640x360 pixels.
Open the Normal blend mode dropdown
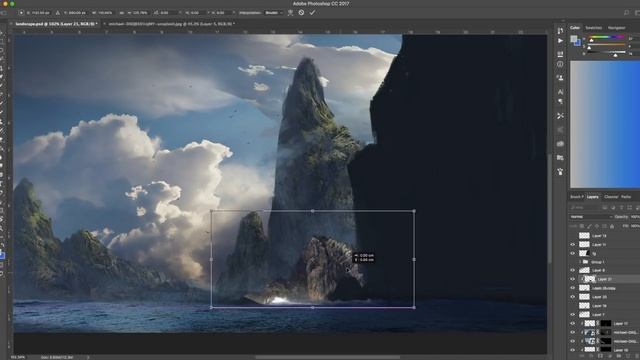(591, 217)
